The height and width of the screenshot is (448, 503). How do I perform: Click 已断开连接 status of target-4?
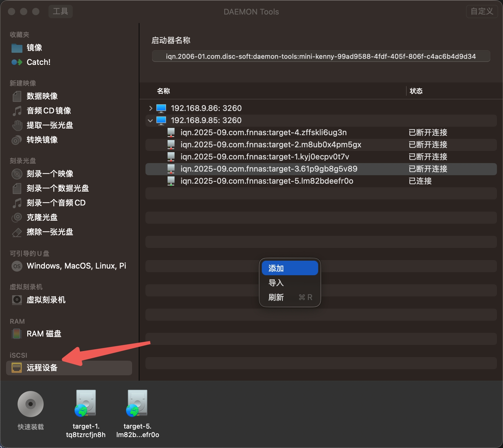tap(428, 132)
